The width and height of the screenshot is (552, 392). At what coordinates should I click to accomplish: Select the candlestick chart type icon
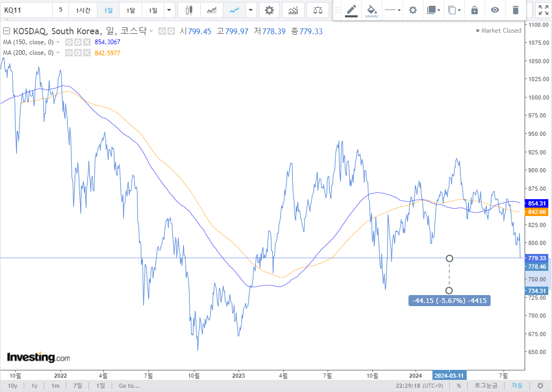189,10
